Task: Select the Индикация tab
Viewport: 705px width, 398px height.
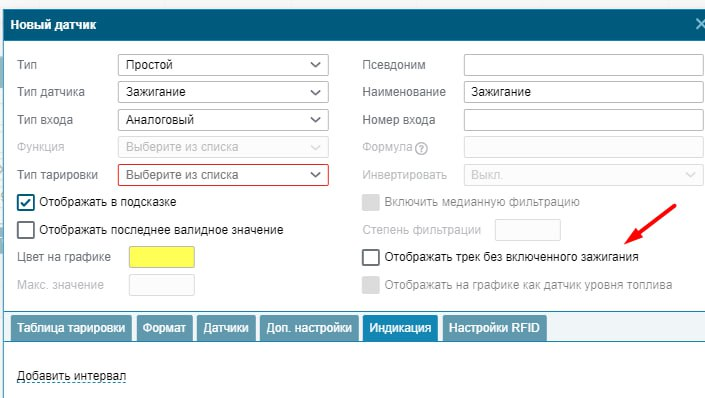Action: coord(400,328)
